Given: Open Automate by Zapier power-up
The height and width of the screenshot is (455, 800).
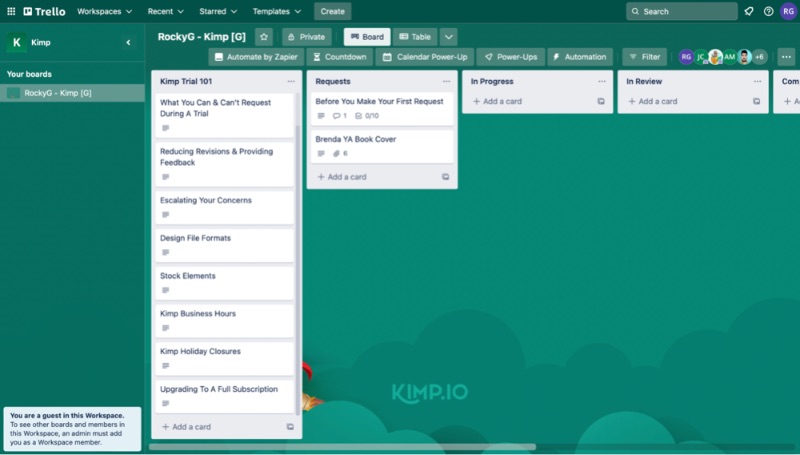Looking at the screenshot, I should click(x=256, y=57).
